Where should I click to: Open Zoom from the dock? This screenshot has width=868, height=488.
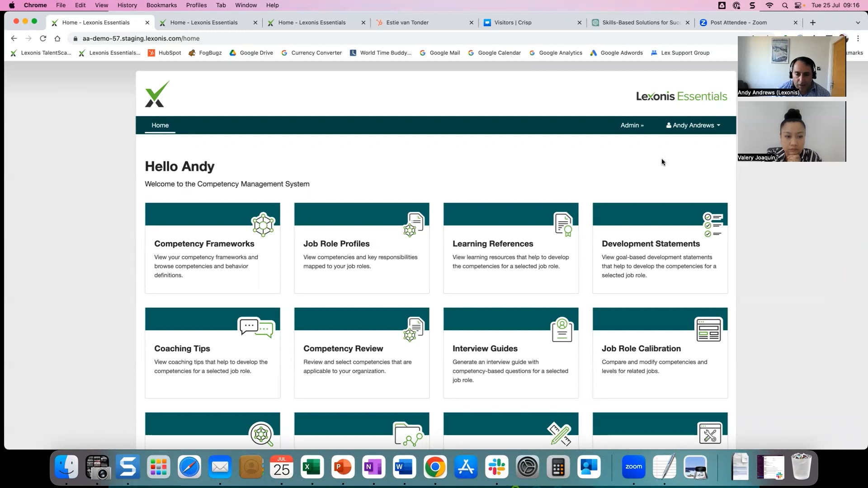pos(633,467)
